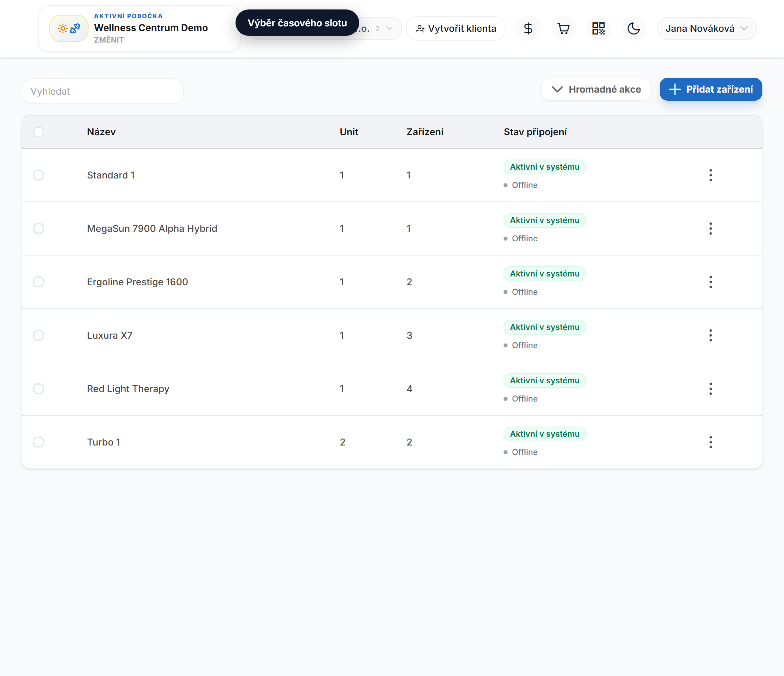Click ZMĚNIT to change branch
Screen dimensions: 784x676
109,40
